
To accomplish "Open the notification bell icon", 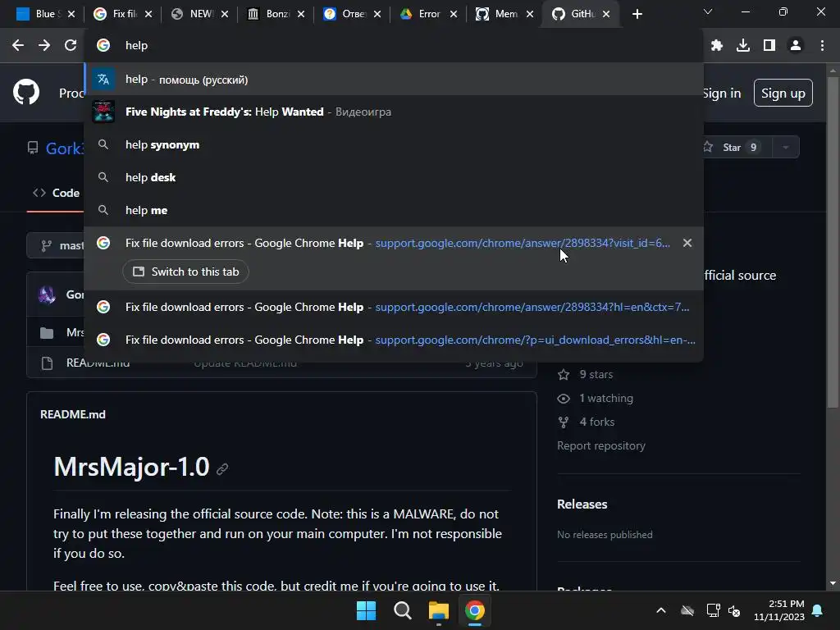I will 818,610.
